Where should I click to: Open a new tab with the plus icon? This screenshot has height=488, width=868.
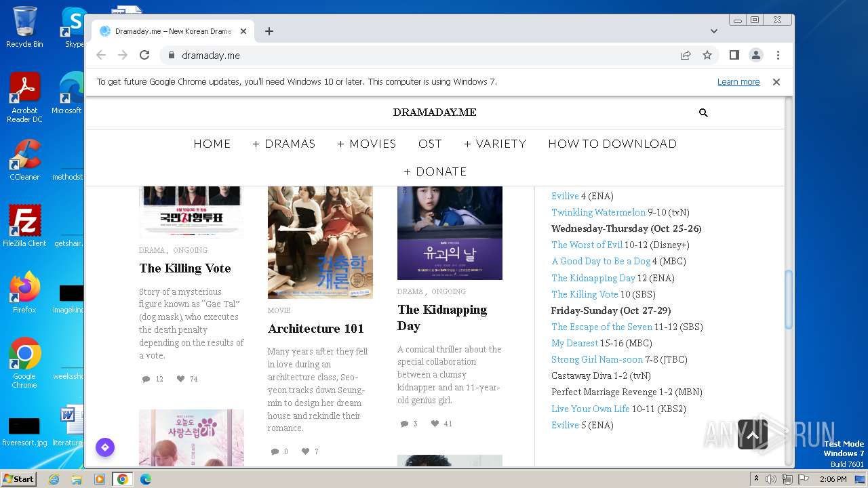269,31
